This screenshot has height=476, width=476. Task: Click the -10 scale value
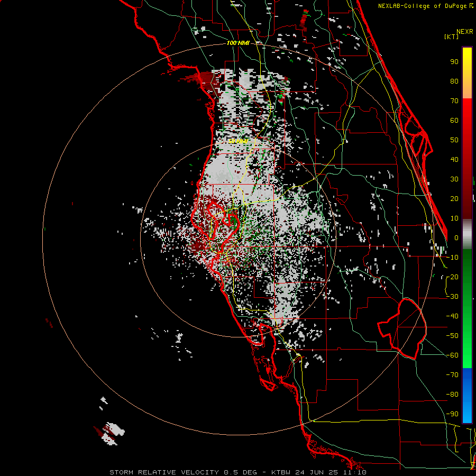(x=452, y=258)
